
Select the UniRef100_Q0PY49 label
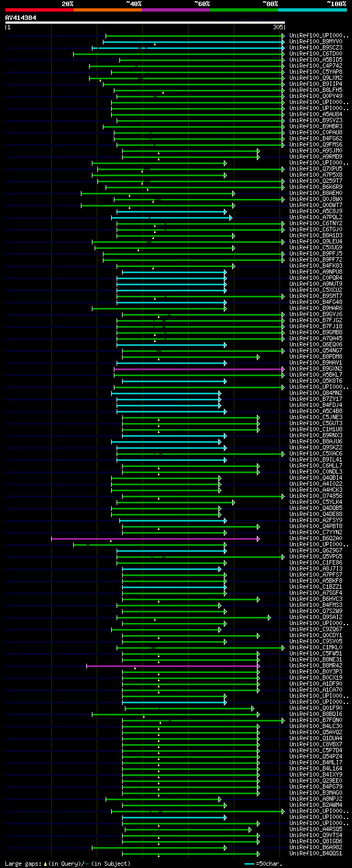pos(316,96)
